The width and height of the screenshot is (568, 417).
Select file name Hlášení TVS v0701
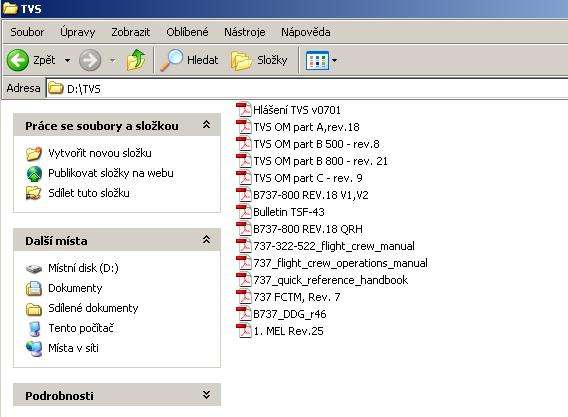point(297,110)
